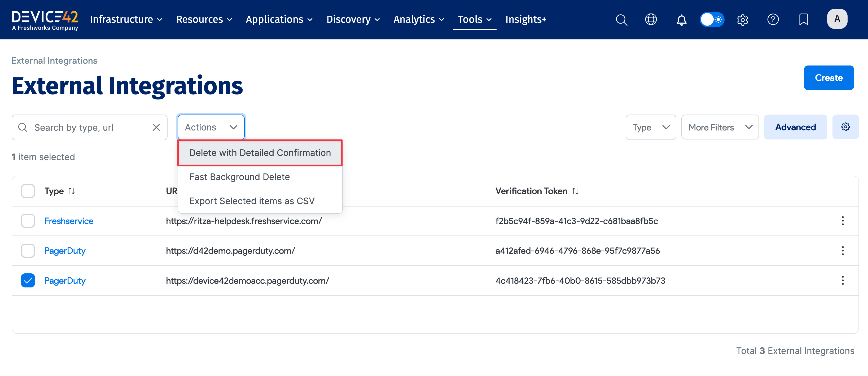The width and height of the screenshot is (868, 376).
Task: Open the help question mark icon
Action: point(773,20)
